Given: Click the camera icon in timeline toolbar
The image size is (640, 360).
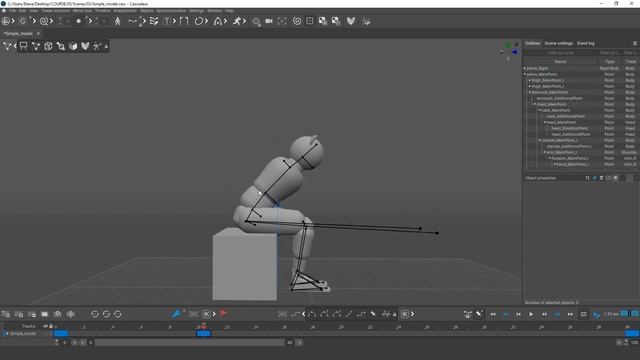Looking at the screenshot, I should click(58, 314).
